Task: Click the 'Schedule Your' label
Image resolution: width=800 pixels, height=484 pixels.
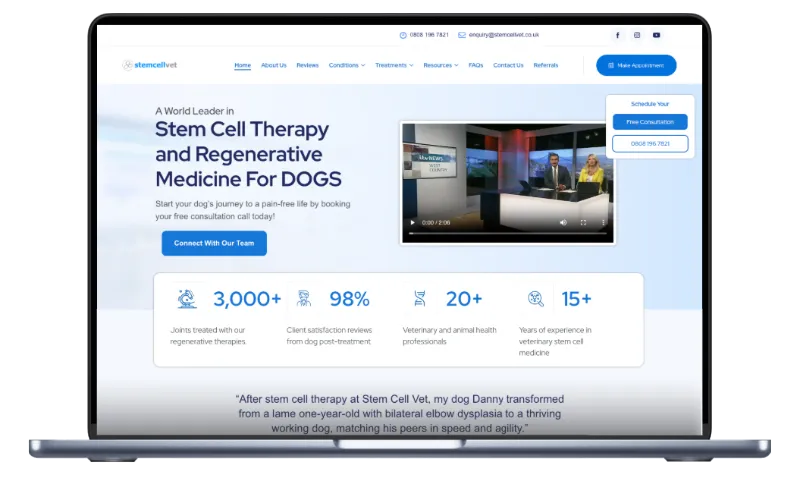Action: click(x=650, y=104)
